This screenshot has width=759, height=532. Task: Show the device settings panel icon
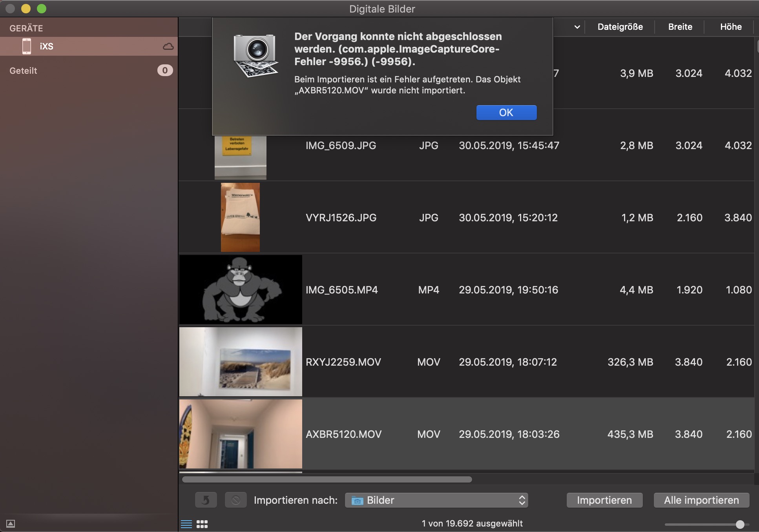[11, 524]
